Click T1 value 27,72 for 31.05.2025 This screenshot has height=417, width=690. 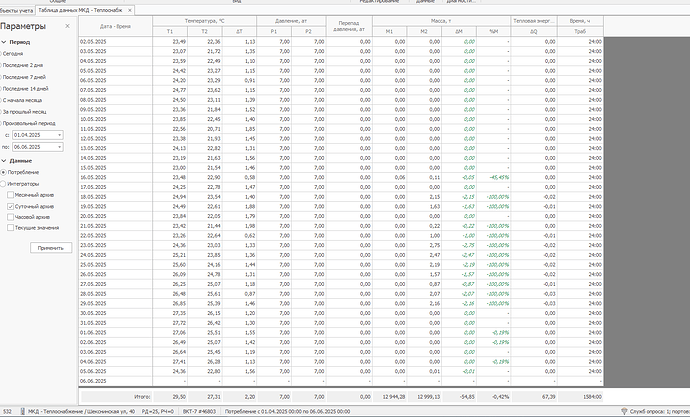pyautogui.click(x=179, y=323)
